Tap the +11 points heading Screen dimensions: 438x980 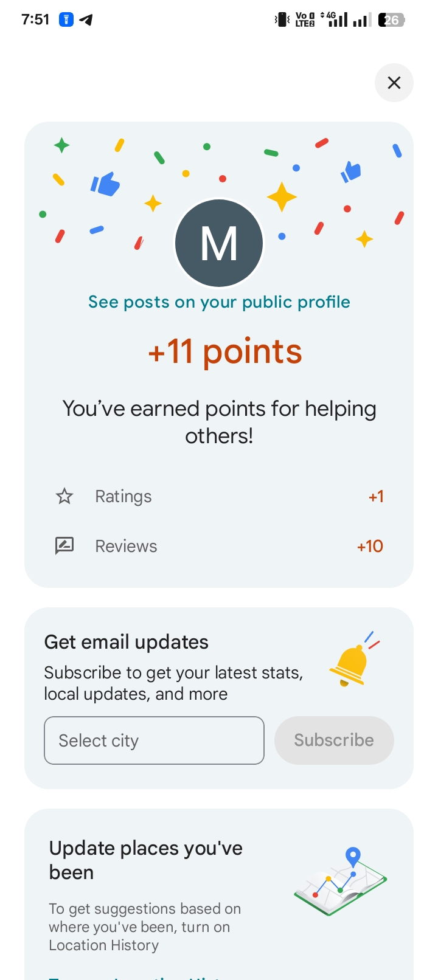(x=225, y=351)
